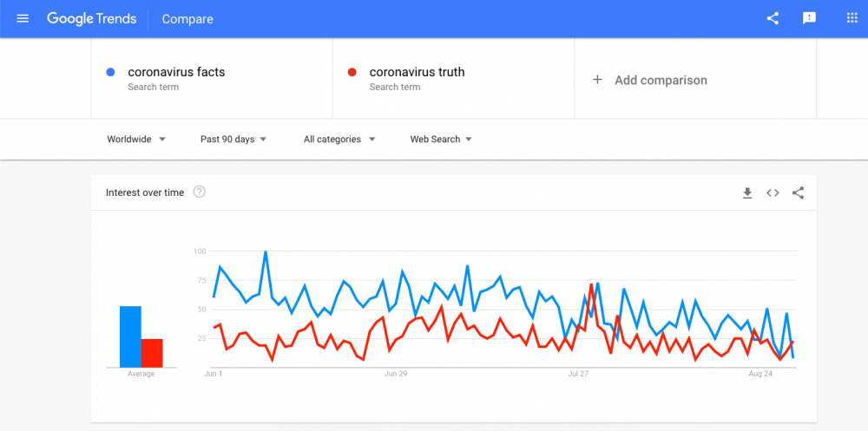Edit the coronavirus facts search term
Image resolution: width=868 pixels, height=431 pixels.
tap(176, 72)
